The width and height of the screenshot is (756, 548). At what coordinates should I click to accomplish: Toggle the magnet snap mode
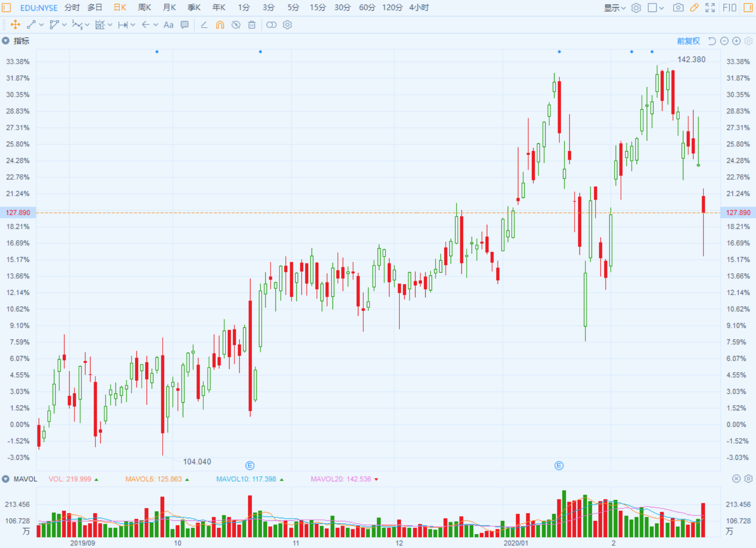(x=220, y=25)
